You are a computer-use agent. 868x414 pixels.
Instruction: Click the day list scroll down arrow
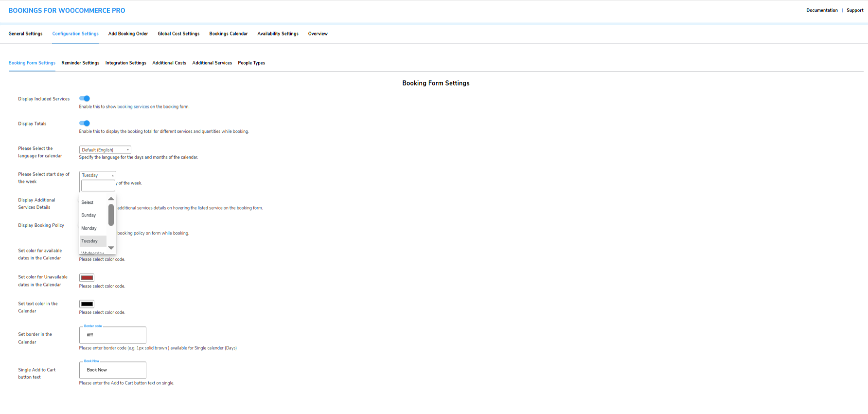(x=111, y=248)
